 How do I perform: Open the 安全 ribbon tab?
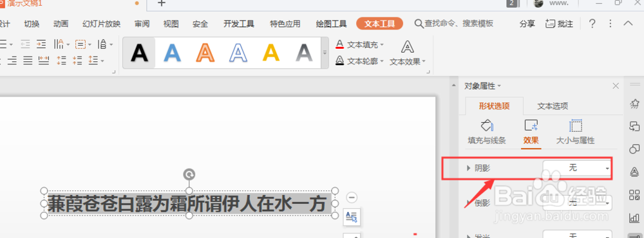tap(200, 24)
